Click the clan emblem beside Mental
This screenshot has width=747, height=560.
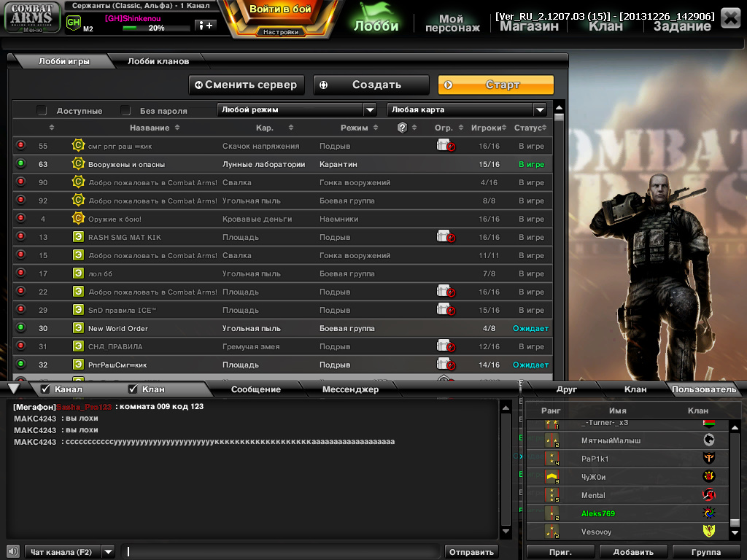tap(709, 495)
